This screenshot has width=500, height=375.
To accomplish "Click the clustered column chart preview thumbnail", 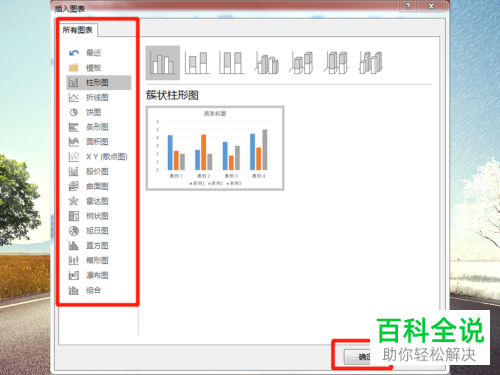I will point(215,148).
